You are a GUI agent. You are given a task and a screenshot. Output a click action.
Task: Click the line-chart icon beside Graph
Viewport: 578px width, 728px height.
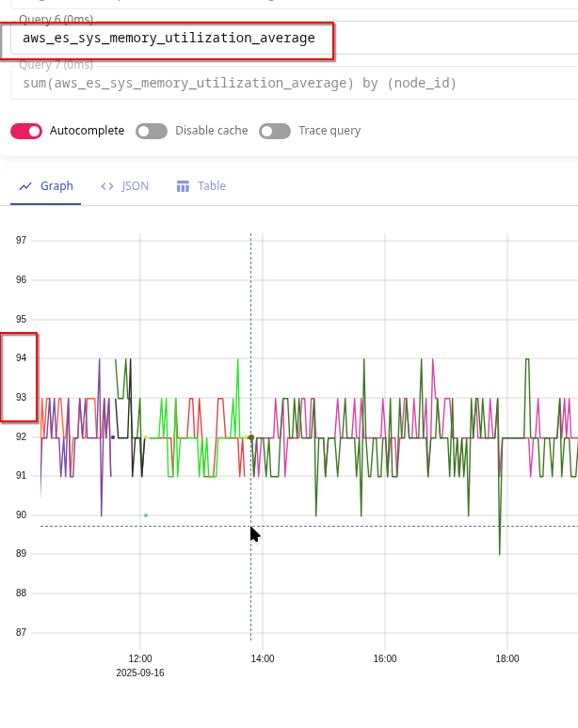pos(25,186)
